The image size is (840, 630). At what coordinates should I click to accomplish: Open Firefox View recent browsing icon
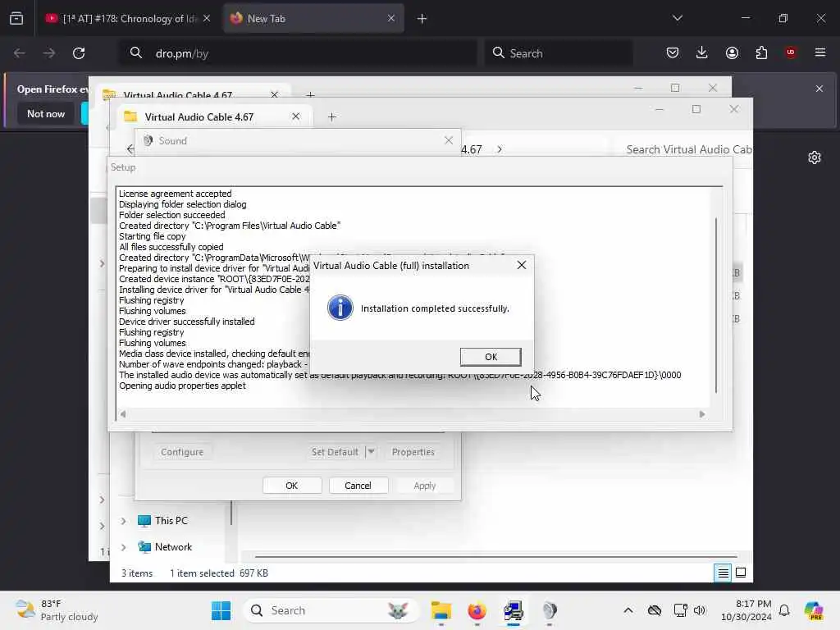pyautogui.click(x=16, y=19)
